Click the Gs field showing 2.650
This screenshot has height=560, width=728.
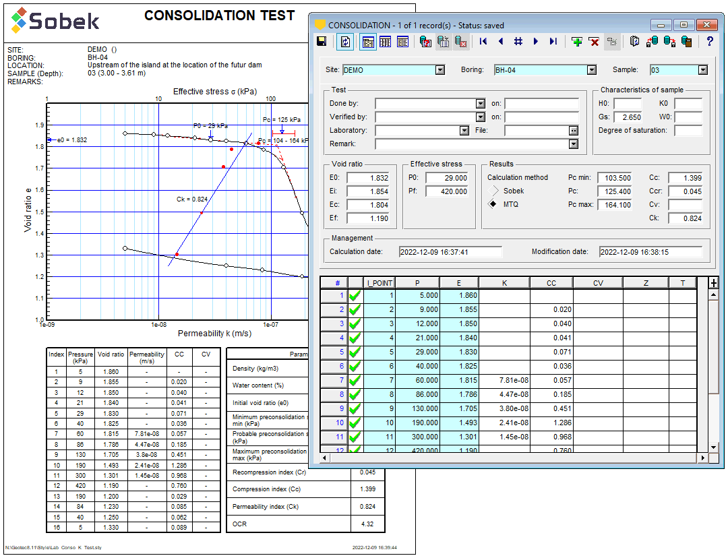628,117
